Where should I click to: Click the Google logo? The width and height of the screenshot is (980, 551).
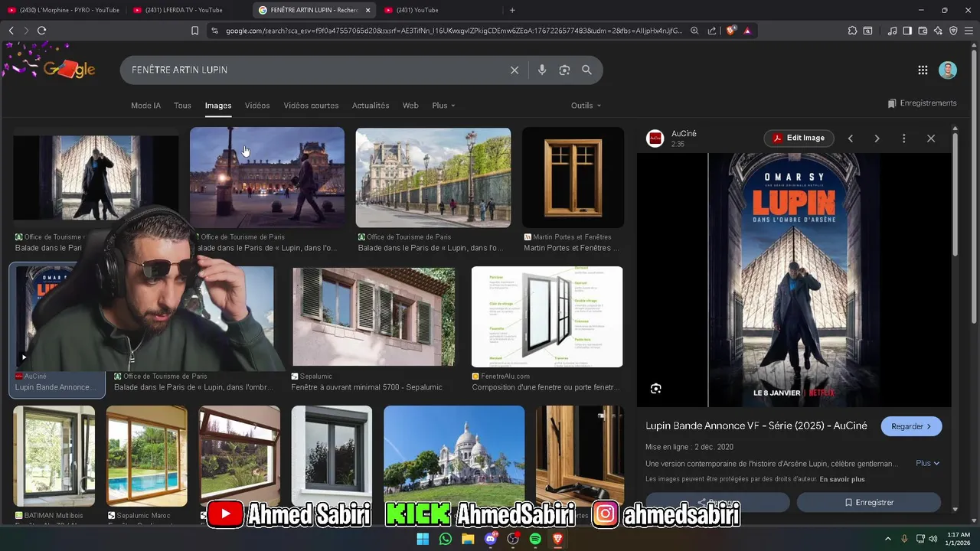69,69
